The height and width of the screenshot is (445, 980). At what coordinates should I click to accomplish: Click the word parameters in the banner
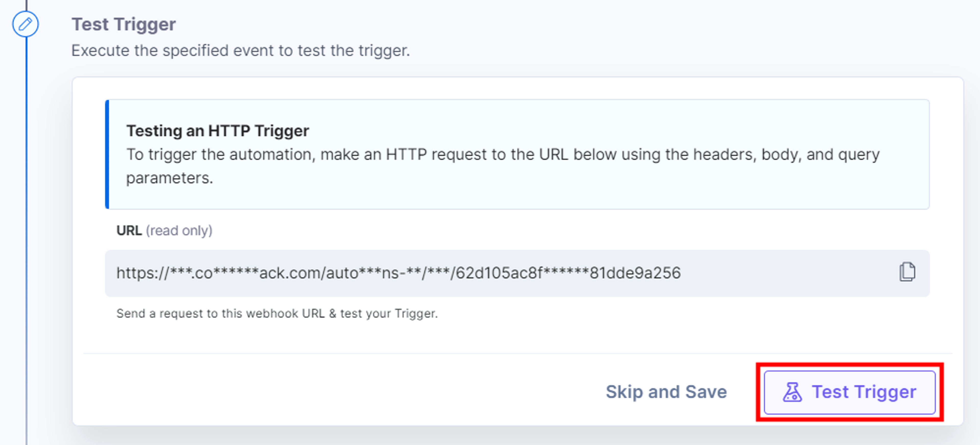click(169, 178)
